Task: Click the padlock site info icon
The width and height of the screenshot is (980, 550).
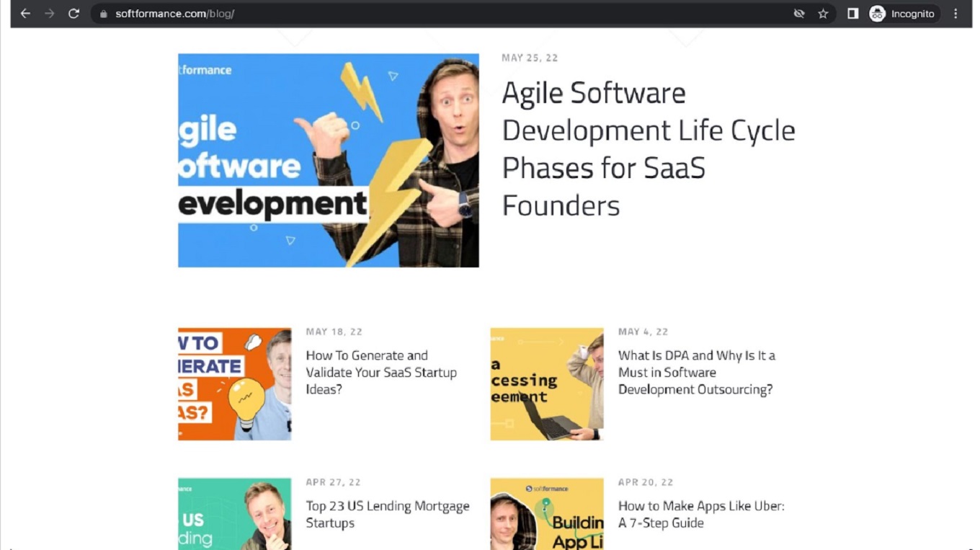Action: (104, 14)
